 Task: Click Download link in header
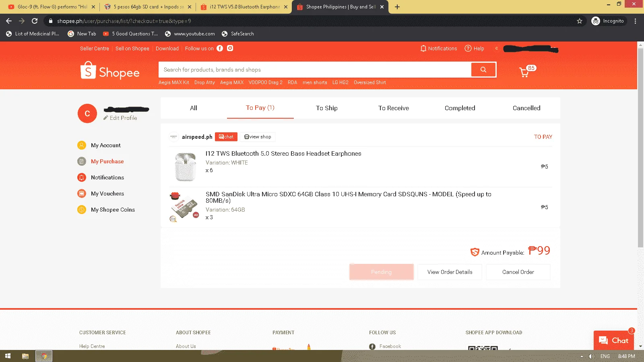point(167,48)
